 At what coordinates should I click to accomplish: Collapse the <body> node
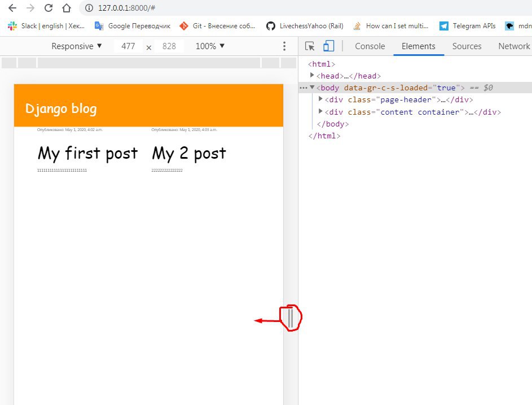coord(312,88)
